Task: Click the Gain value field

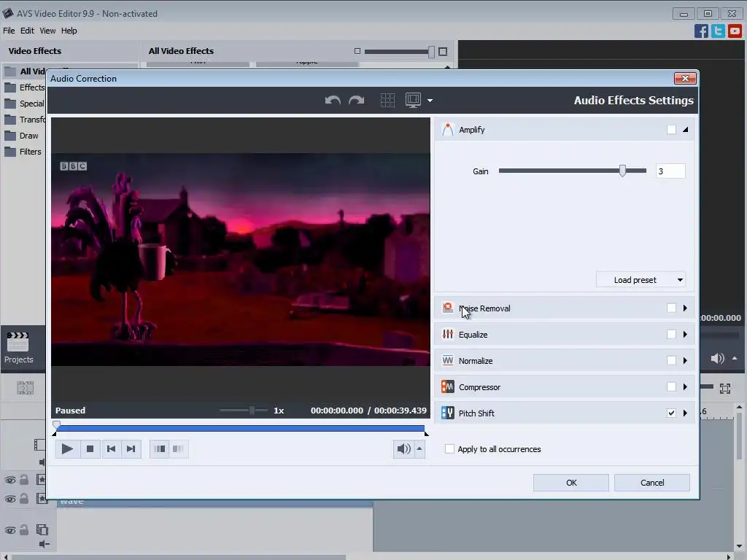Action: point(670,171)
